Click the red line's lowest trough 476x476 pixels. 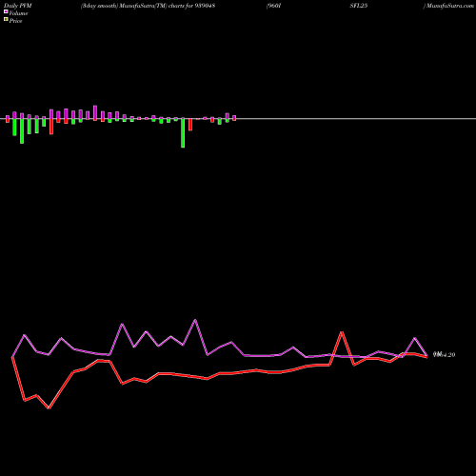(x=49, y=408)
